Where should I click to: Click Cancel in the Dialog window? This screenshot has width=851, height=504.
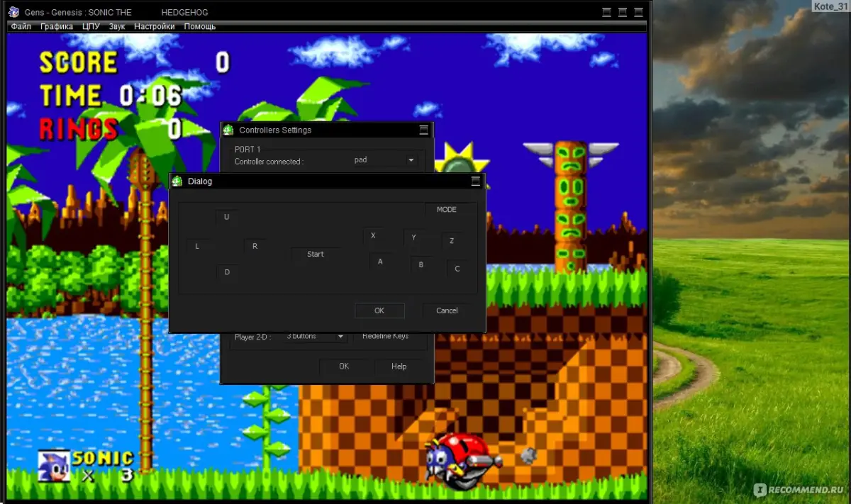coord(447,310)
